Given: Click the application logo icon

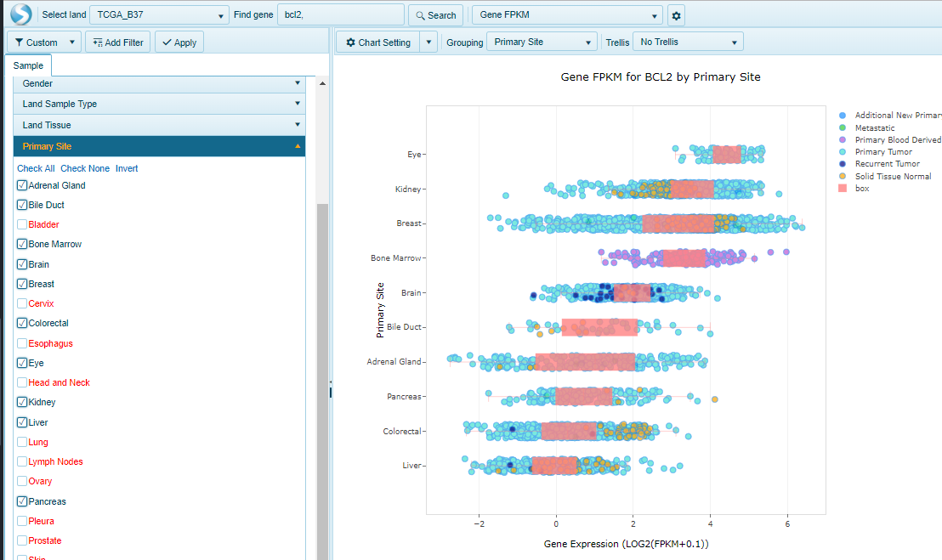Looking at the screenshot, I should pyautogui.click(x=20, y=14).
